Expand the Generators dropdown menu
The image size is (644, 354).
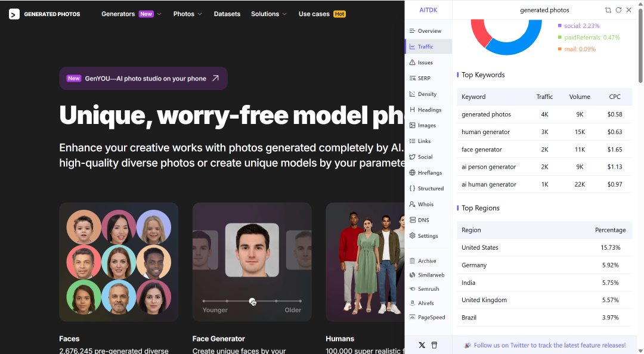point(131,14)
